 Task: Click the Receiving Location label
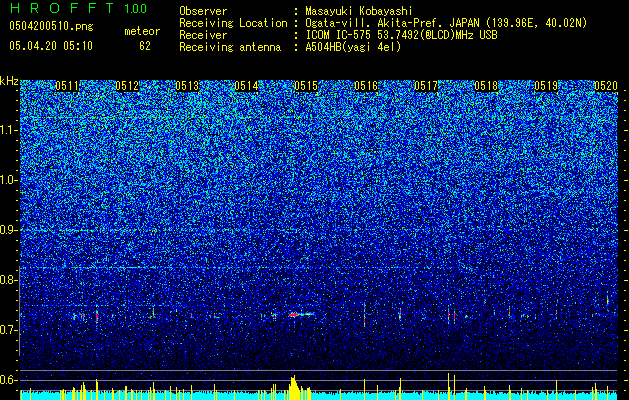(x=233, y=23)
